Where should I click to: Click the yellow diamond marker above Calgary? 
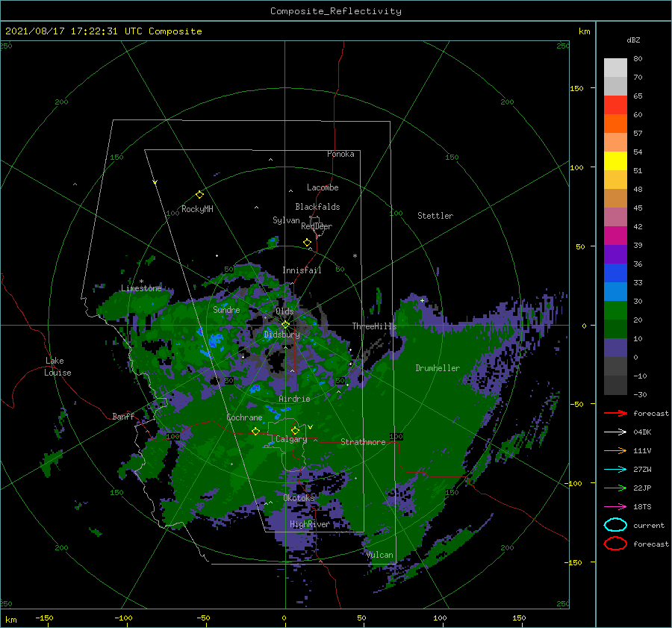point(295,430)
